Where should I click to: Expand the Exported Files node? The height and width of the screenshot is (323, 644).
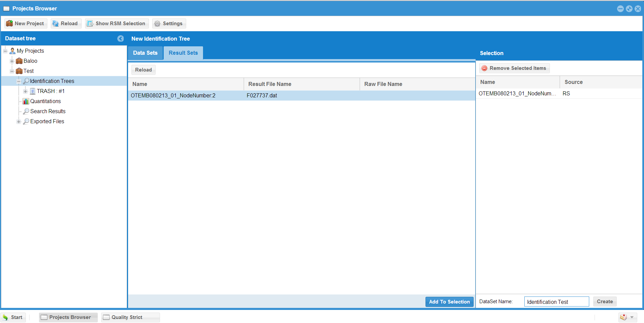pyautogui.click(x=19, y=122)
